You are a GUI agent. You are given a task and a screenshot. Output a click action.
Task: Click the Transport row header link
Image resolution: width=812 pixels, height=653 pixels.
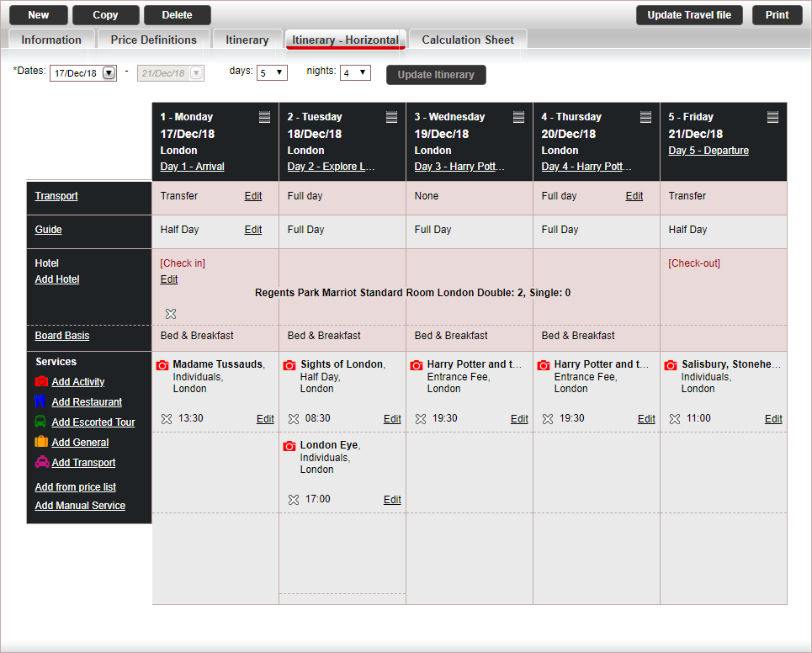[56, 196]
